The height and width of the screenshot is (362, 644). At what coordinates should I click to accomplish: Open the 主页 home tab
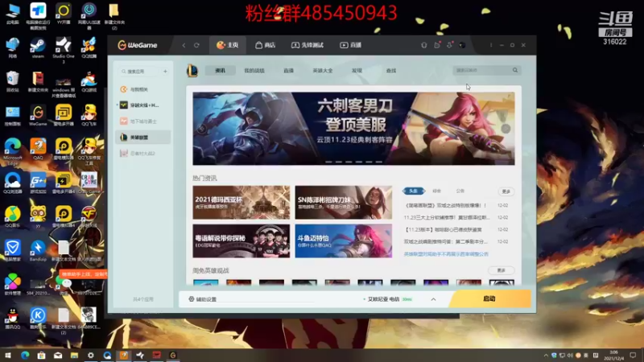point(228,45)
